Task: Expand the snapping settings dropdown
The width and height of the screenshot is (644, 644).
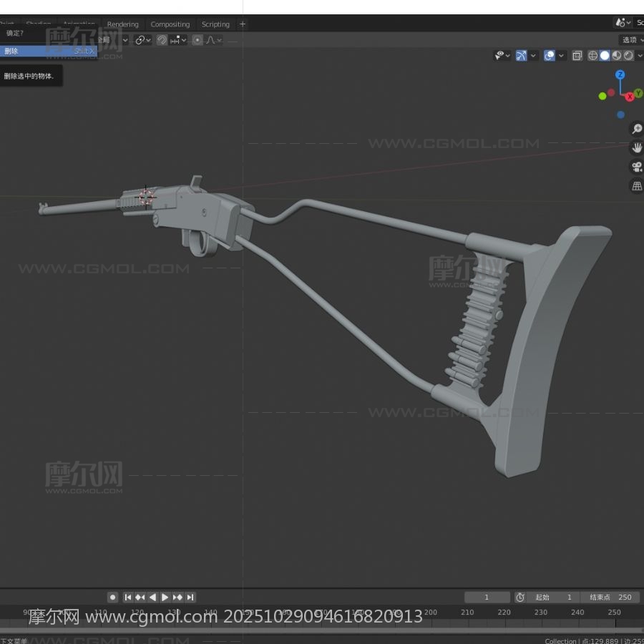Action: [x=183, y=40]
